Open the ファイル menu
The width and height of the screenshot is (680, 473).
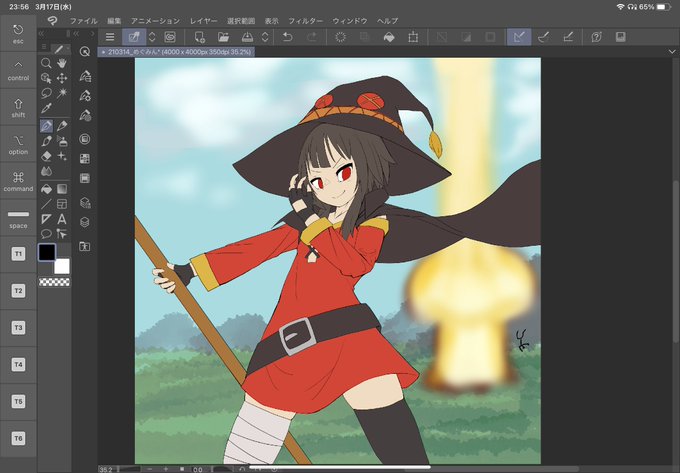point(84,21)
